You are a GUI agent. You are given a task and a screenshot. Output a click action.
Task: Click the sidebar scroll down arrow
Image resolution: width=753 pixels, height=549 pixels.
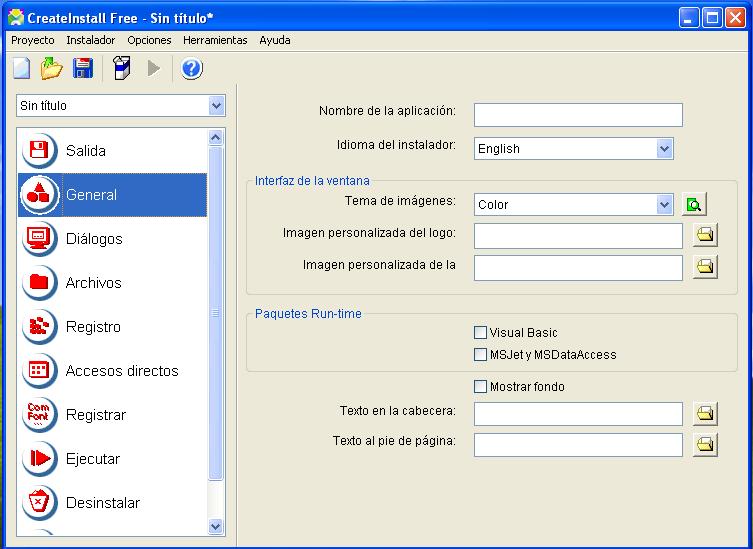[216, 526]
